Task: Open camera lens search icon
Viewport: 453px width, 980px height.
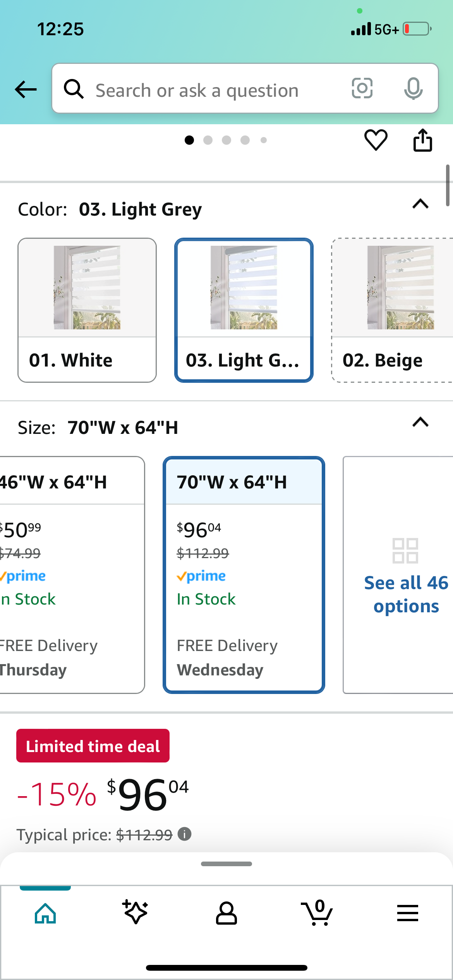Action: point(362,88)
